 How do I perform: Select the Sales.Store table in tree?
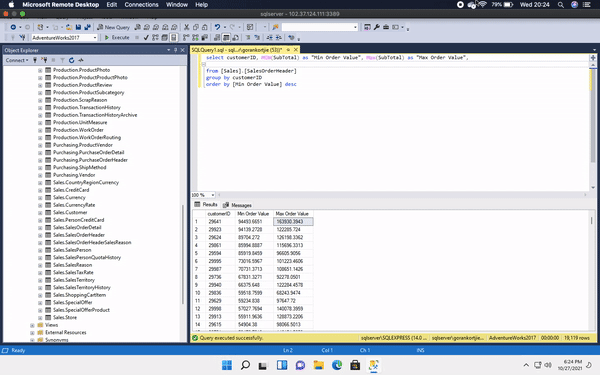click(x=65, y=317)
